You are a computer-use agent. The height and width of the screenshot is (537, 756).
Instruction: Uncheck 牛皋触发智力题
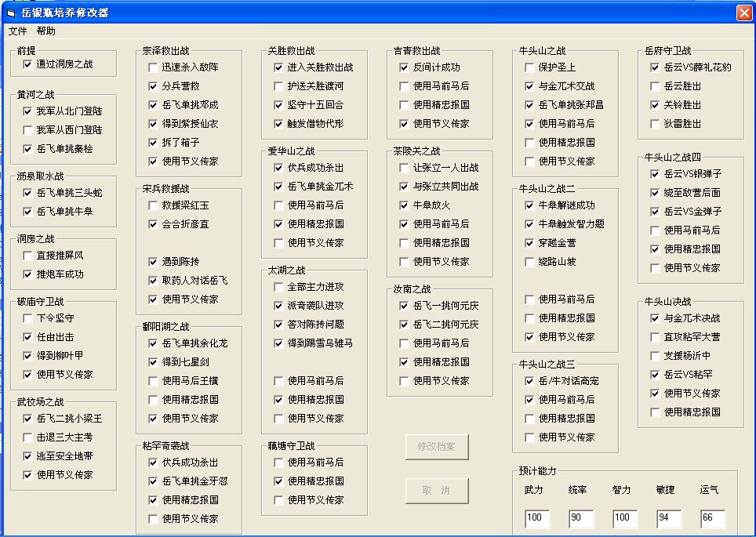coord(529,224)
